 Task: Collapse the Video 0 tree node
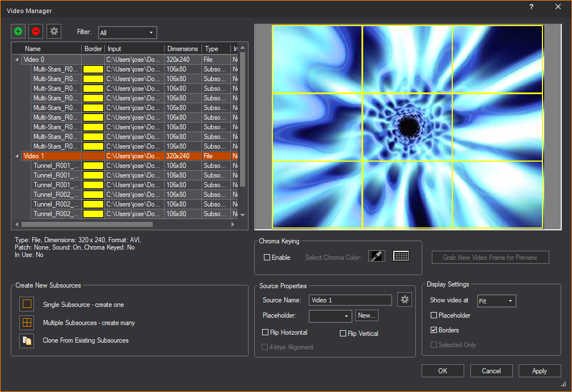pos(16,60)
